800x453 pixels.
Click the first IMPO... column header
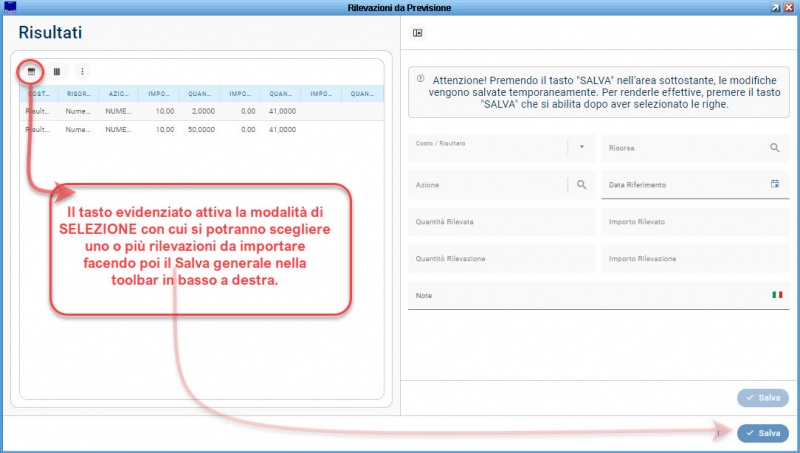[x=159, y=94]
